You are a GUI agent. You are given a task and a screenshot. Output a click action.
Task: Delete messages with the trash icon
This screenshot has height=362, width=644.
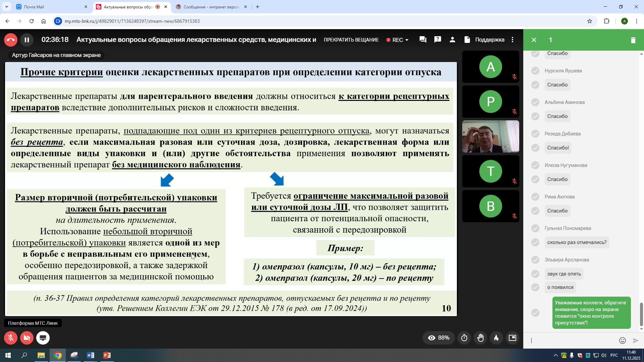[633, 40]
